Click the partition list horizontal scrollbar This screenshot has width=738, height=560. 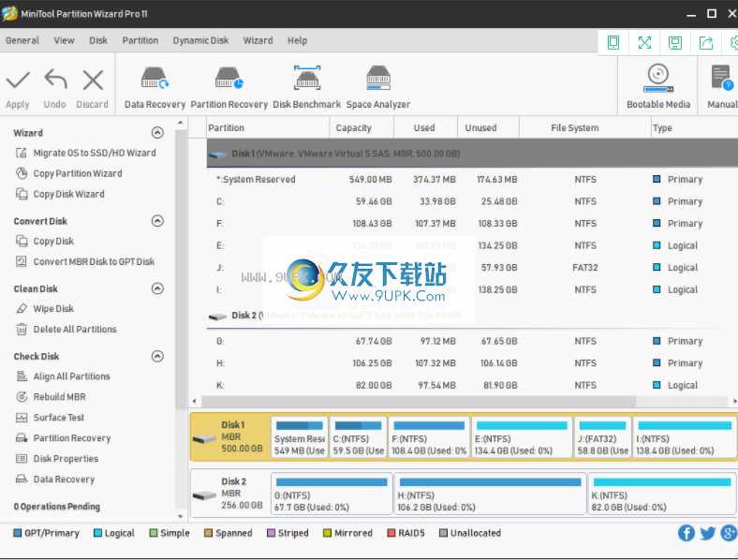click(x=419, y=402)
